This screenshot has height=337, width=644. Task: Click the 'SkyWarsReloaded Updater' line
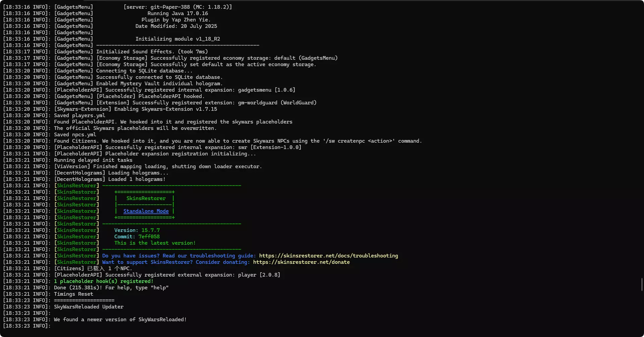pyautogui.click(x=89, y=307)
